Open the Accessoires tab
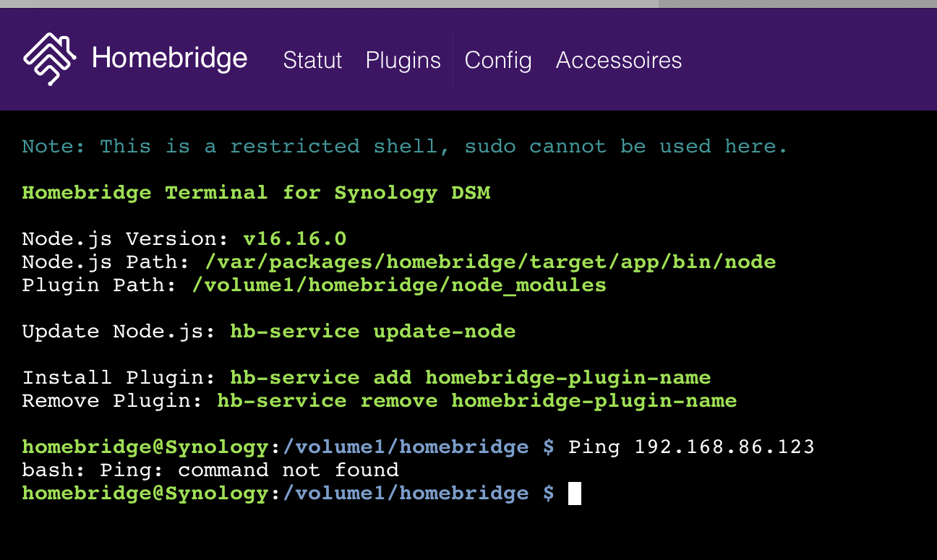937x560 pixels. coord(618,61)
